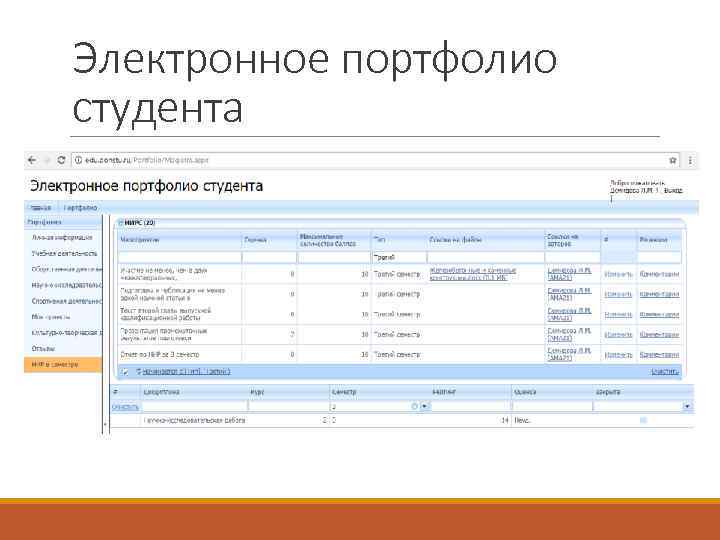Image resolution: width=720 pixels, height=540 pixels.
Task: Toggle Закрыта checkbox in Научно-исследовательская работа row
Action: click(643, 420)
